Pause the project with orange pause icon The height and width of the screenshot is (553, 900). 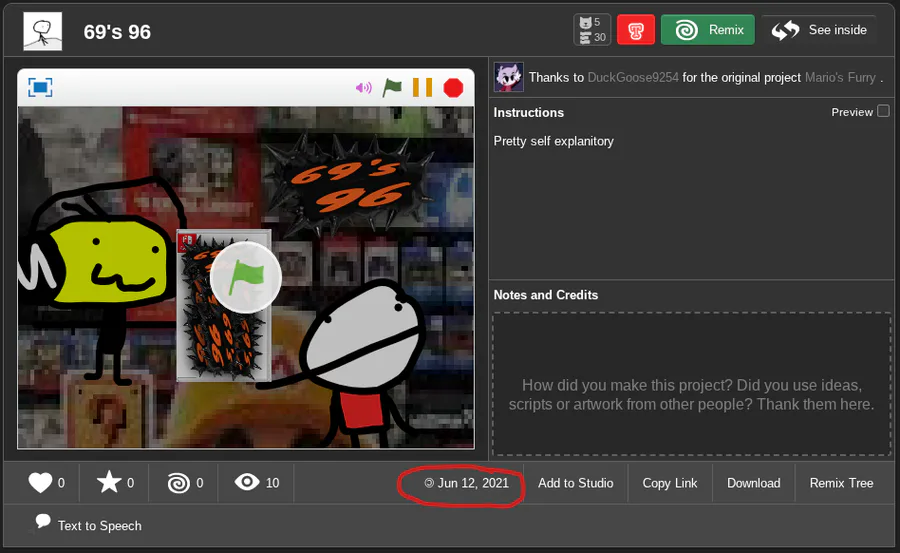point(422,88)
